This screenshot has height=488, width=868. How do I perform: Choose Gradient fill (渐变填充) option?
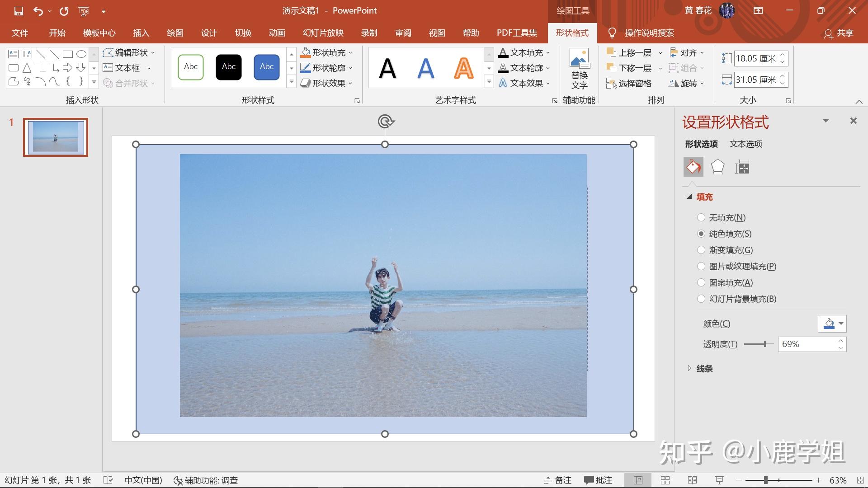tap(701, 250)
